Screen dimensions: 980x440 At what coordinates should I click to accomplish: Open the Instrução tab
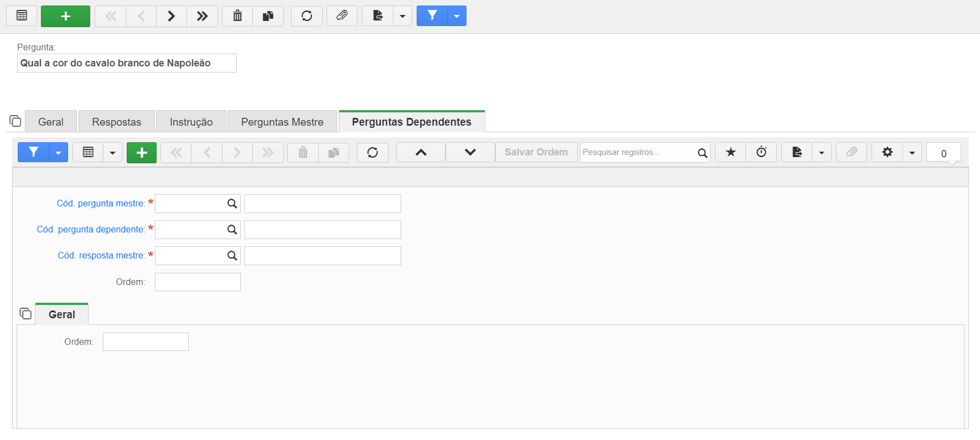191,122
